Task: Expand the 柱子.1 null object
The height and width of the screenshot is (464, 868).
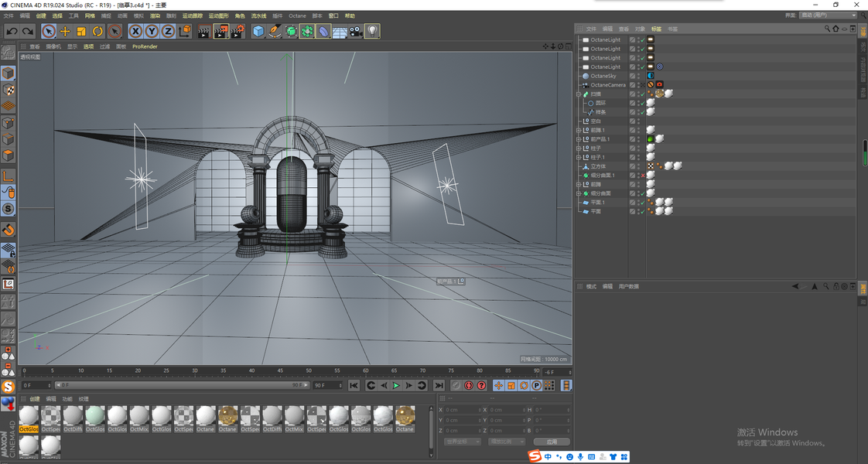Action: (579, 158)
